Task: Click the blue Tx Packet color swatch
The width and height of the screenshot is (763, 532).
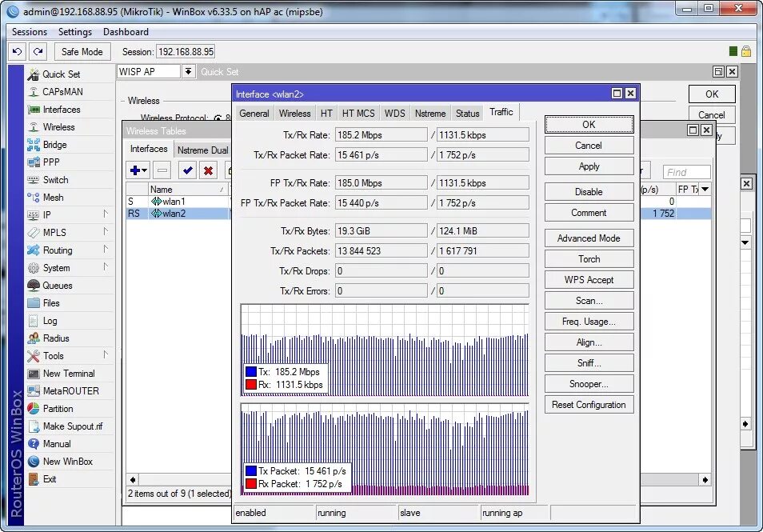Action: [251, 471]
